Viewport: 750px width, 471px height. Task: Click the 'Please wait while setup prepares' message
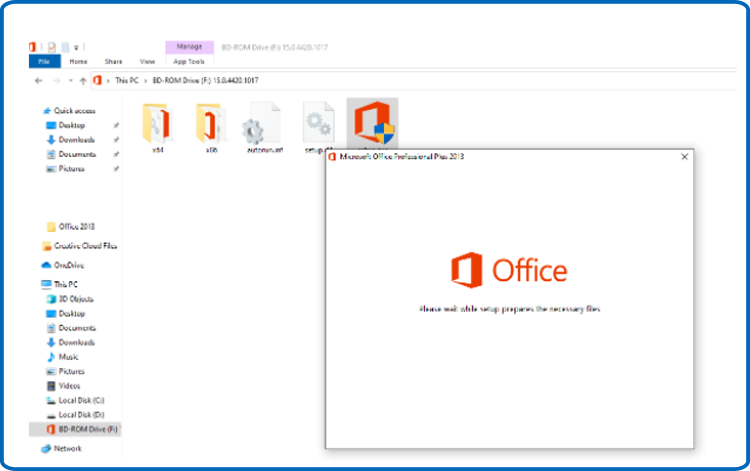509,309
